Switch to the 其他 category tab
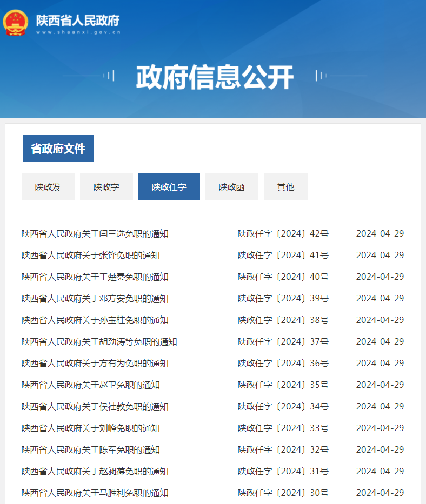 [286, 187]
